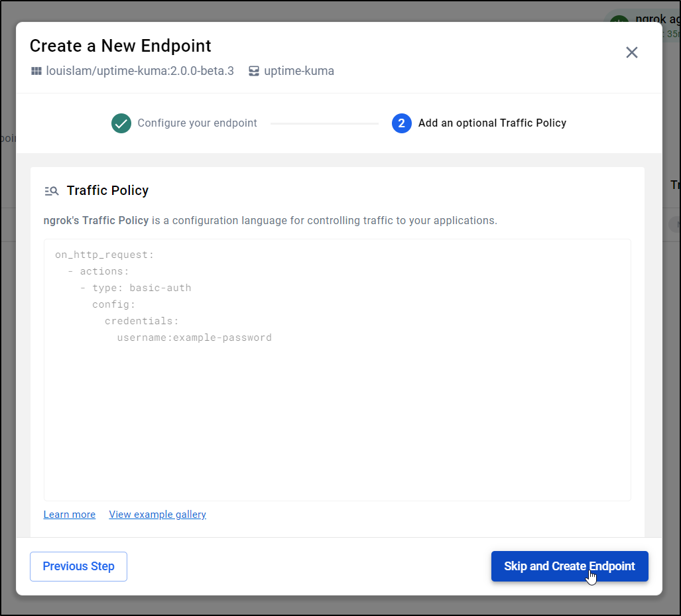Open the View example gallery link

click(x=157, y=515)
